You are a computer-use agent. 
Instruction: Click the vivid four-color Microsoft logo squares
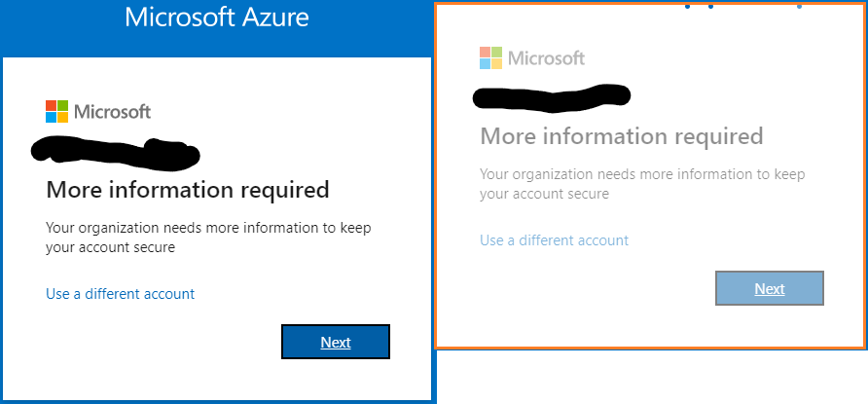[x=57, y=111]
